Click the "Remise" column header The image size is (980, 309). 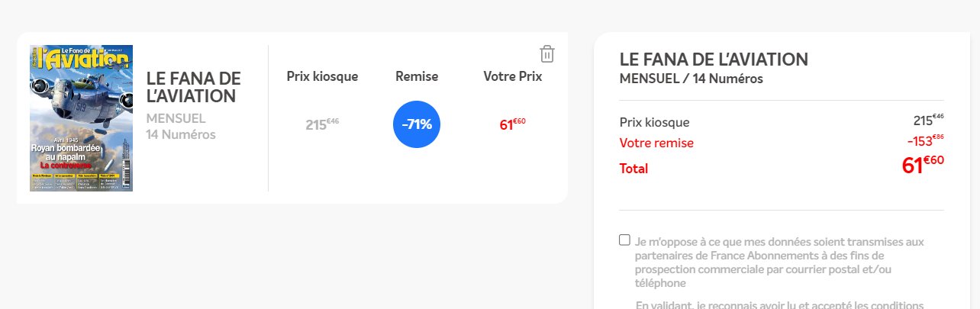tap(417, 76)
